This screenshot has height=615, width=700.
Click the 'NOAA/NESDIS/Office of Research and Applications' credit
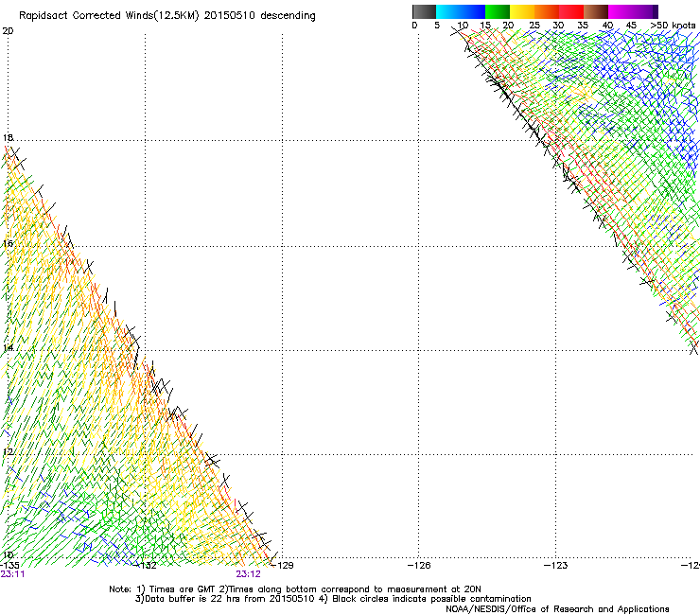click(x=557, y=609)
